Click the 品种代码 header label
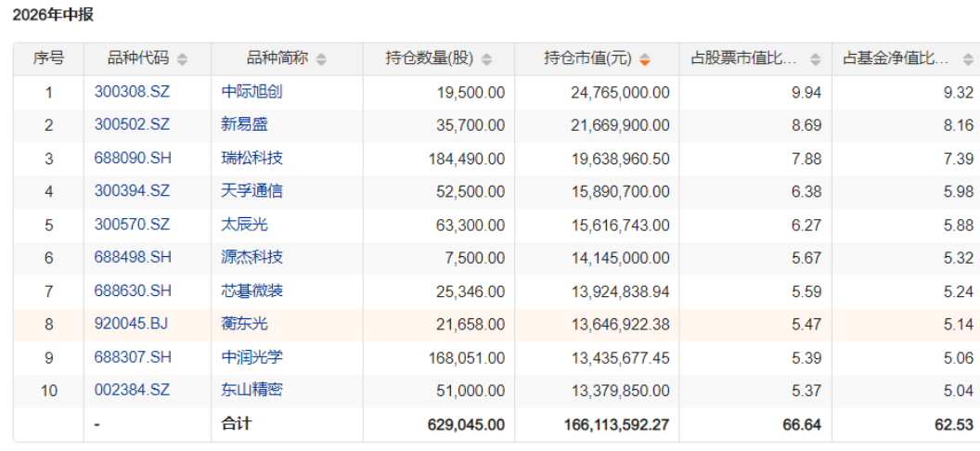The image size is (980, 451). [138, 58]
